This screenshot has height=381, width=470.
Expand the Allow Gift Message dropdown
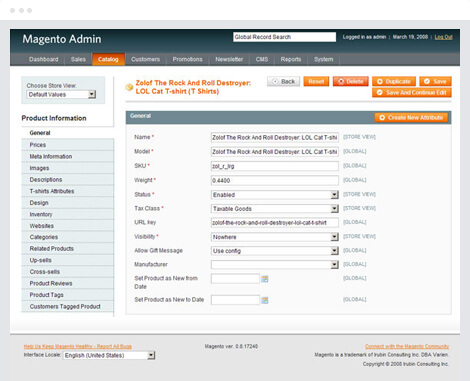pos(275,251)
